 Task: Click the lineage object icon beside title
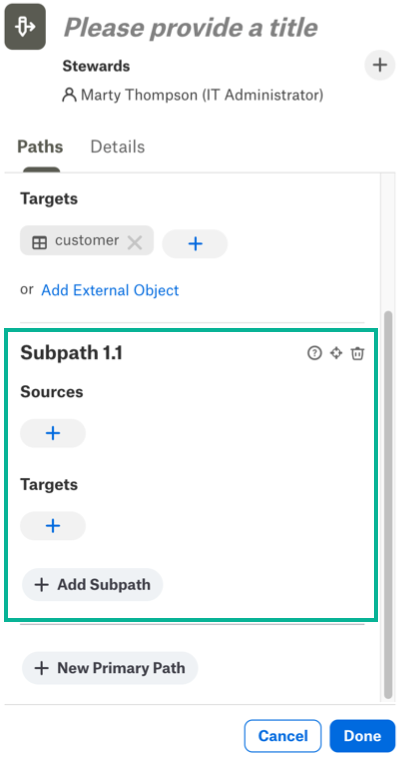click(x=25, y=27)
